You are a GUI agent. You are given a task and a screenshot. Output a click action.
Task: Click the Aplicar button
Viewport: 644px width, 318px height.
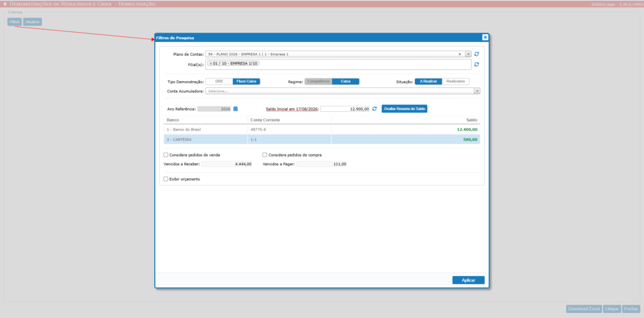468,280
